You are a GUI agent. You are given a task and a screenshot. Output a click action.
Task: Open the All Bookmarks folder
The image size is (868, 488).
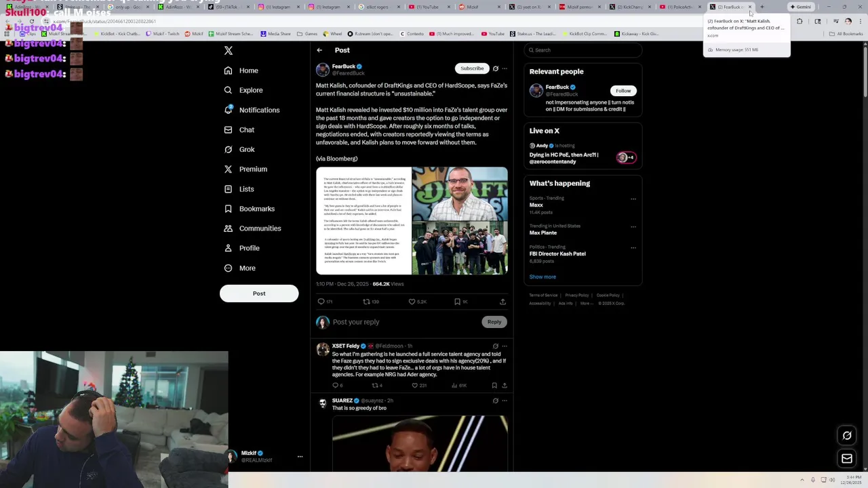[x=846, y=34]
